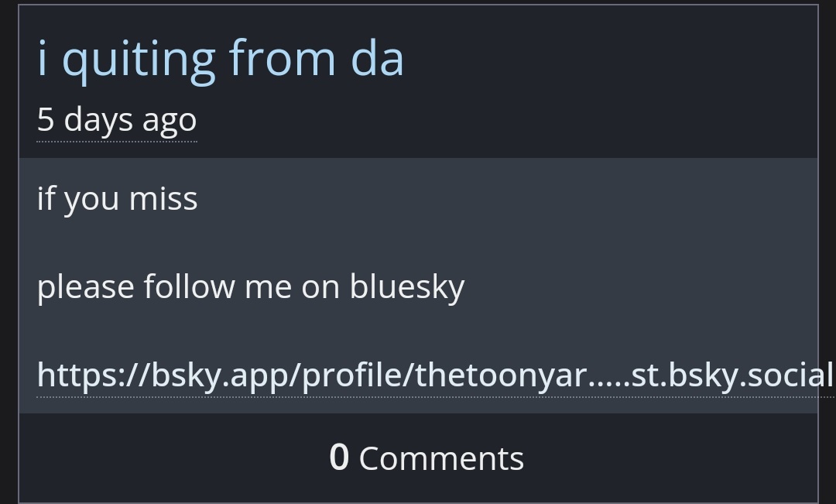Click the "5 days ago" timestamp
The width and height of the screenshot is (836, 504).
[117, 120]
